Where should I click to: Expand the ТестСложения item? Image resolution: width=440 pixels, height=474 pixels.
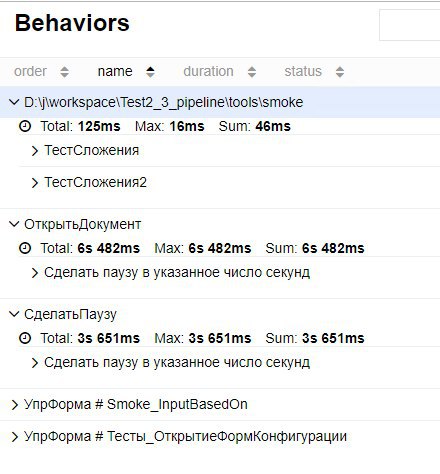35,151
